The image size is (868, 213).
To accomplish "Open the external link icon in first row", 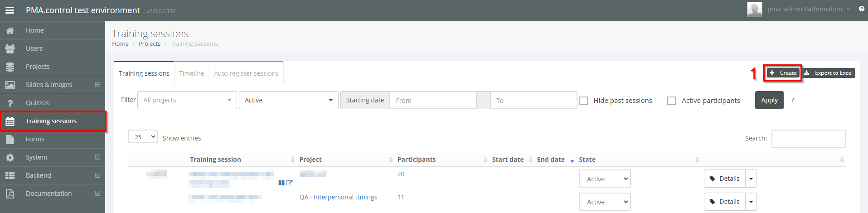I will (289, 183).
